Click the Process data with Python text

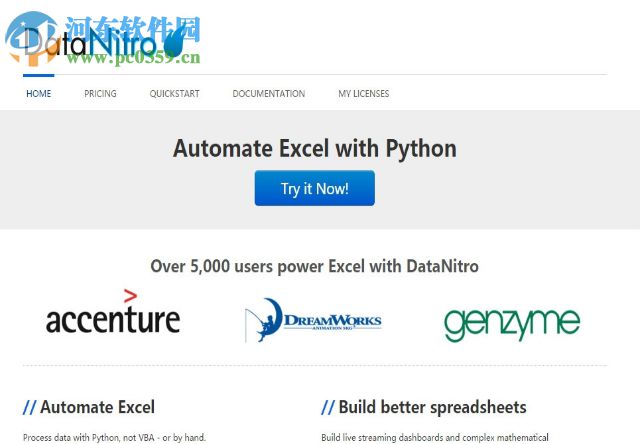pyautogui.click(x=114, y=437)
